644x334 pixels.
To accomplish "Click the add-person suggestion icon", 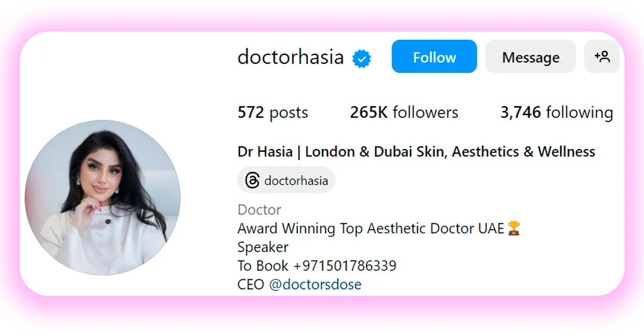I will (x=602, y=57).
